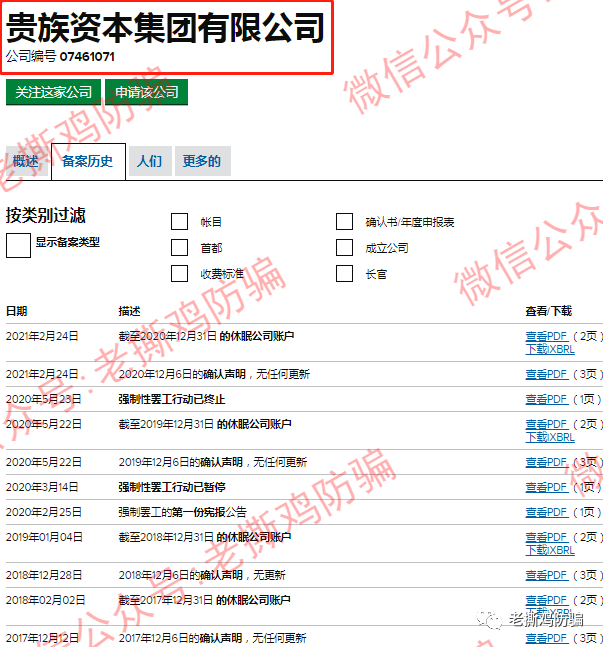Open 查看PDF for 截至2019年12月31日 accounts

547,424
